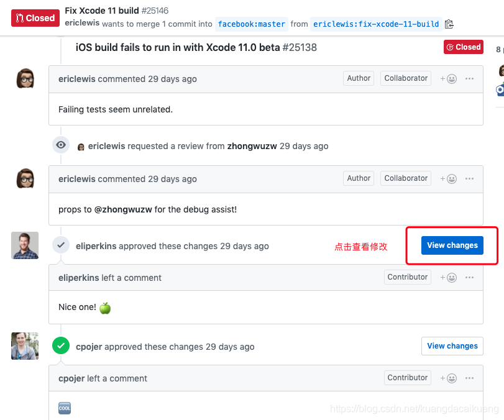This screenshot has height=420, width=504.
Task: Open ericlewis avatar beside 'Failing tests' comment
Action: click(x=25, y=78)
